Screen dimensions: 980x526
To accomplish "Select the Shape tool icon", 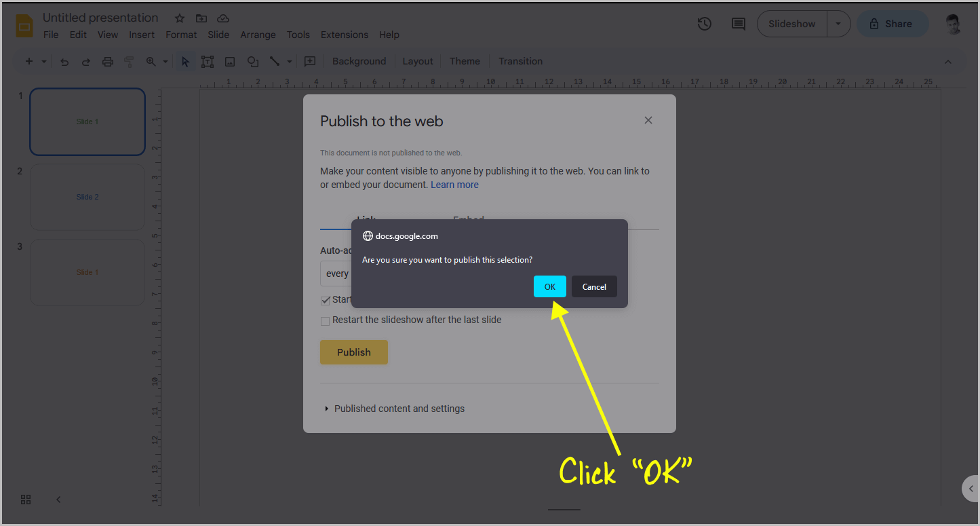I will click(252, 61).
